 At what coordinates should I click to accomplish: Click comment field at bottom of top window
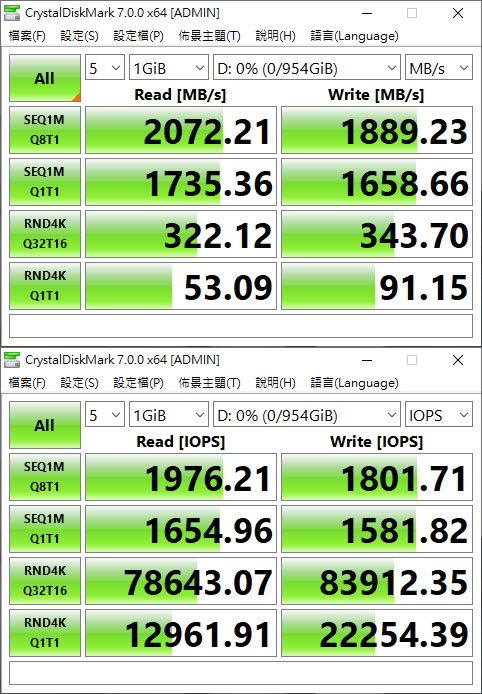(x=241, y=326)
